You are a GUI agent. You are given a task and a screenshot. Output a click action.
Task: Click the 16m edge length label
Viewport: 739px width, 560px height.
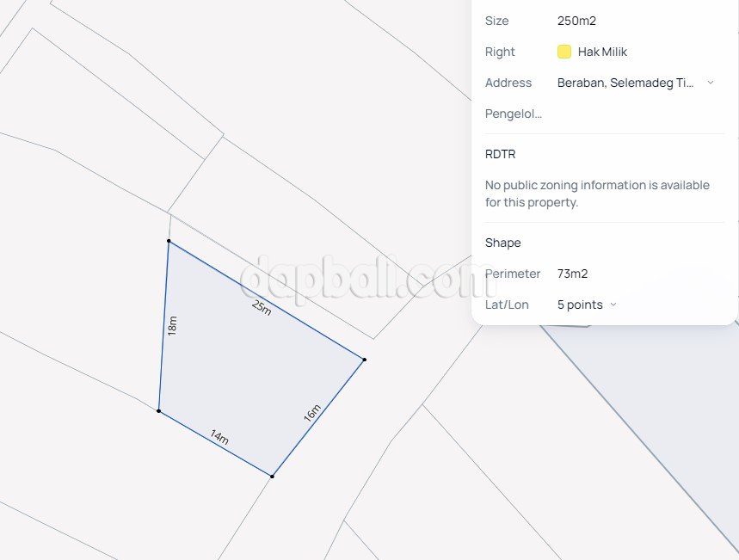pyautogui.click(x=312, y=413)
